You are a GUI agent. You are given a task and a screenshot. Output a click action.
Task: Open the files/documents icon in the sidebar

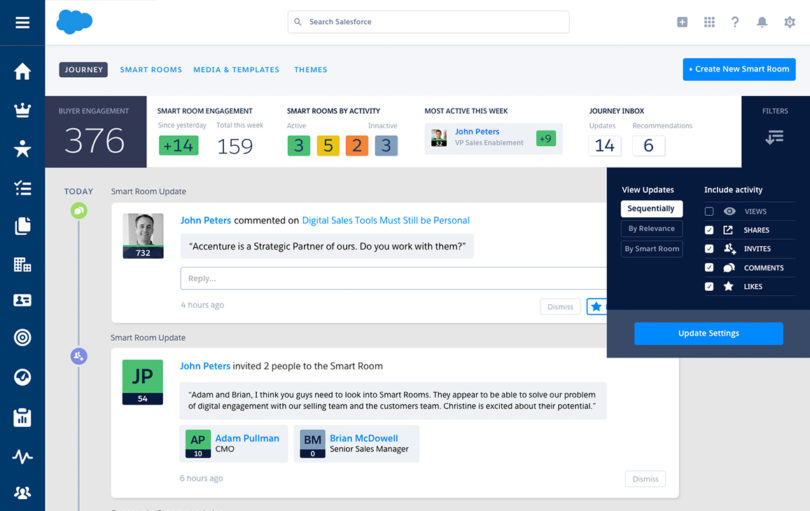pyautogui.click(x=22, y=226)
